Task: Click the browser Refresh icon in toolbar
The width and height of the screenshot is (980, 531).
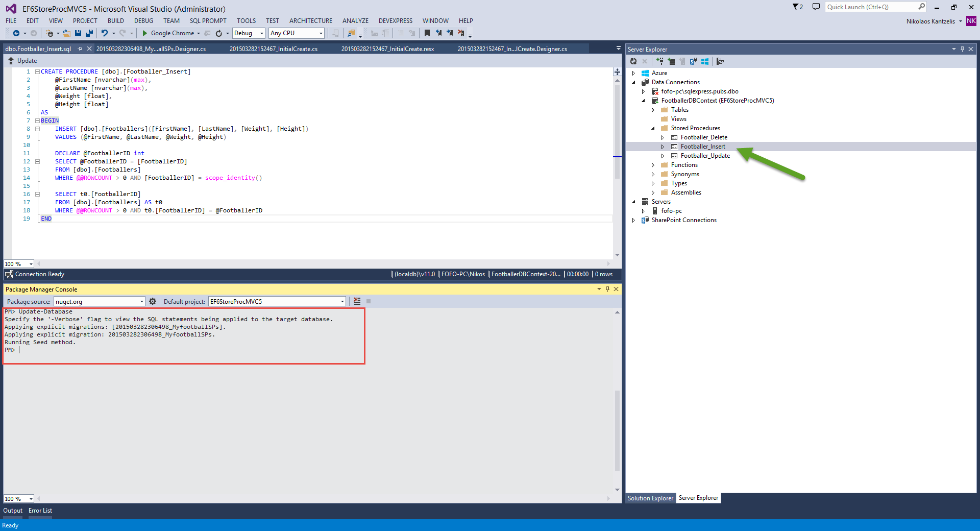Action: (x=219, y=33)
